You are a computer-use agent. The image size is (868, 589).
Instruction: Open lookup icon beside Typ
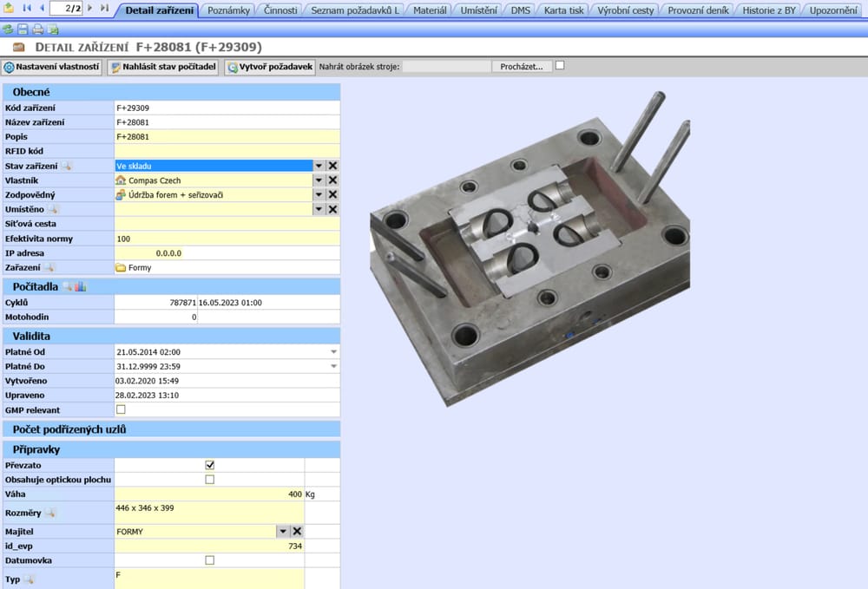(x=29, y=579)
